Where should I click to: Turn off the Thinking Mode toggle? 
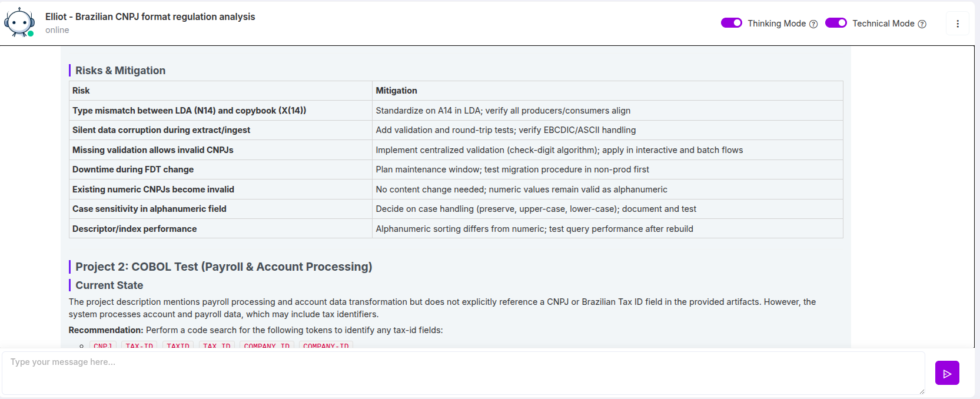[732, 23]
